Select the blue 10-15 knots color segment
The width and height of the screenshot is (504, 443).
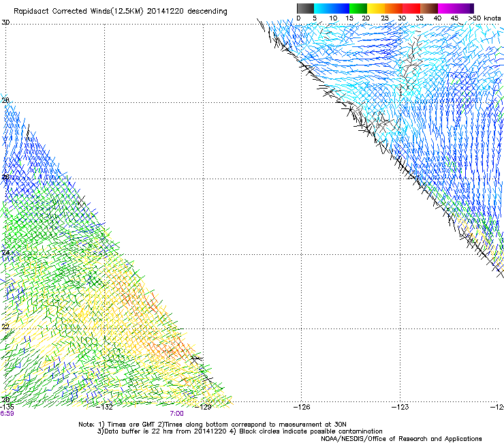[x=341, y=8]
